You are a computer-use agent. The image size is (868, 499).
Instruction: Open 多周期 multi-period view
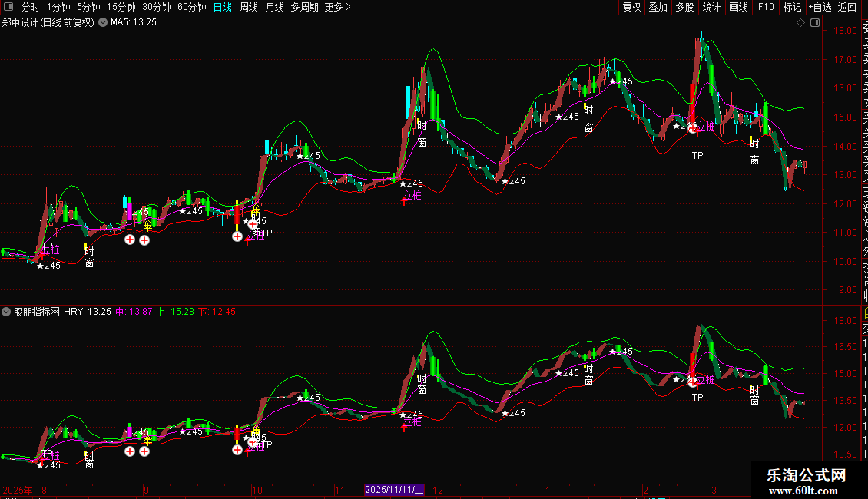click(304, 7)
